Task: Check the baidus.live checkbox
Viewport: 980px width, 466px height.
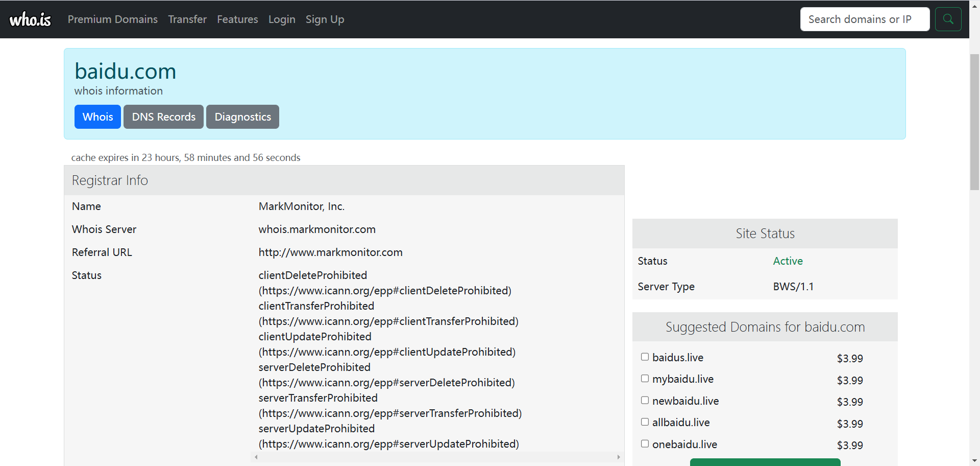Action: [645, 357]
